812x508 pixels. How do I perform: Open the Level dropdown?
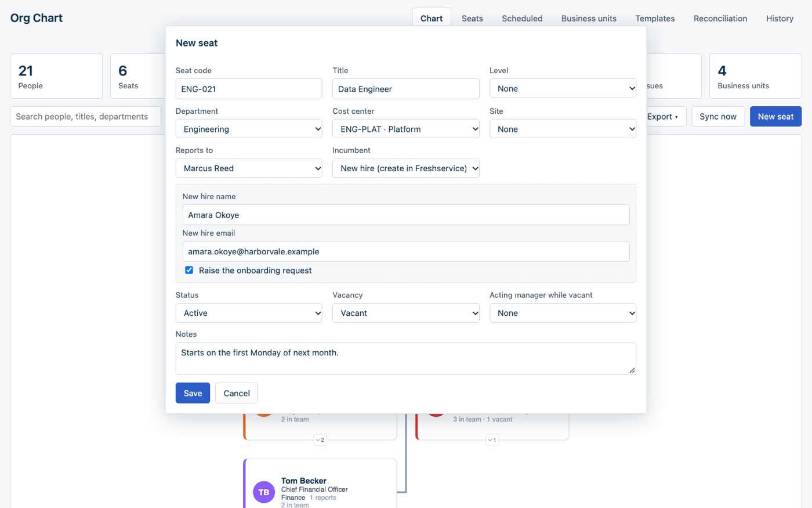(x=563, y=88)
